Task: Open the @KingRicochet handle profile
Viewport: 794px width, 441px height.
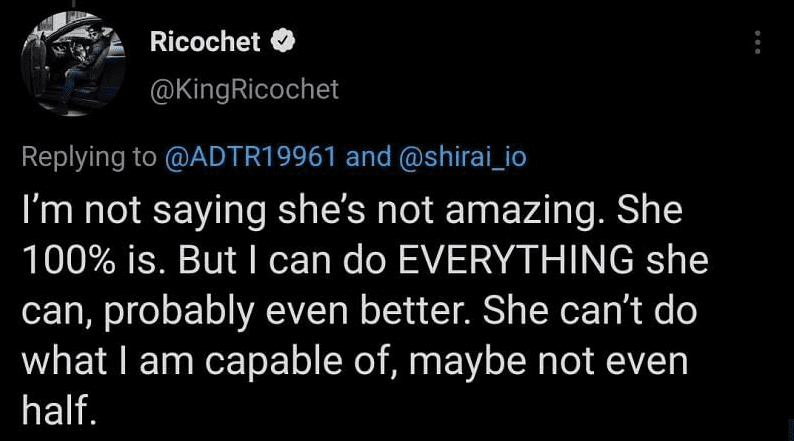Action: tap(244, 90)
